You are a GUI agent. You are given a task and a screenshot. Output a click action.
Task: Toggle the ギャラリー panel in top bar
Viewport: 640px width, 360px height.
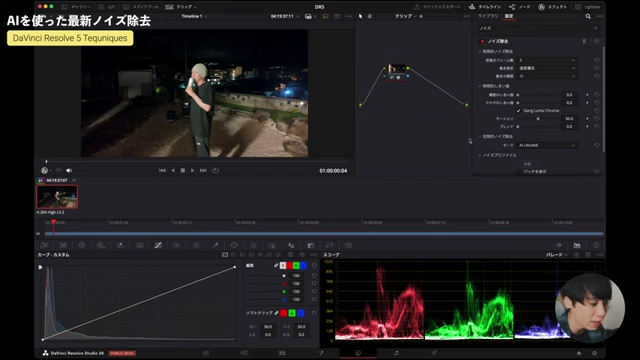76,7
